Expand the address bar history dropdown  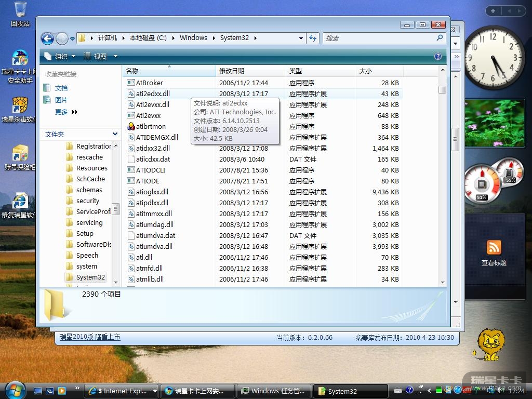click(301, 38)
